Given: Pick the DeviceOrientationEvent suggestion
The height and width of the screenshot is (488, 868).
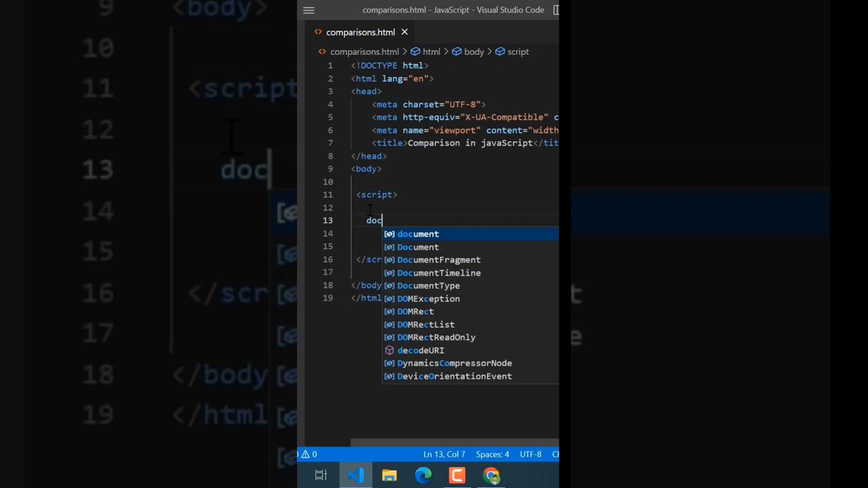Looking at the screenshot, I should pyautogui.click(x=470, y=376).
